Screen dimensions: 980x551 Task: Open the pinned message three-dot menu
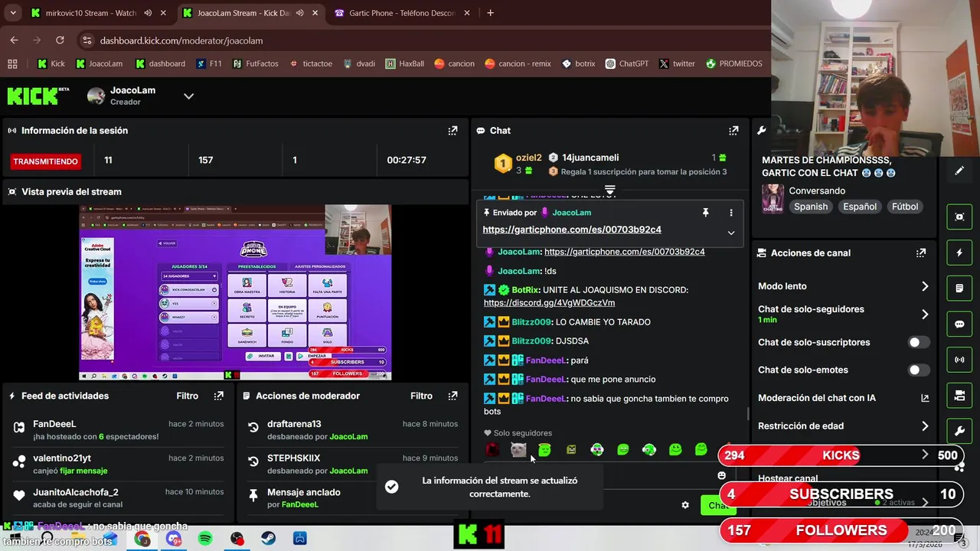[731, 213]
